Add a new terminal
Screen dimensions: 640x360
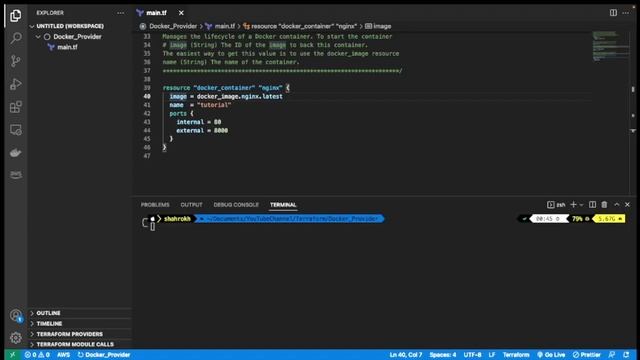point(573,204)
